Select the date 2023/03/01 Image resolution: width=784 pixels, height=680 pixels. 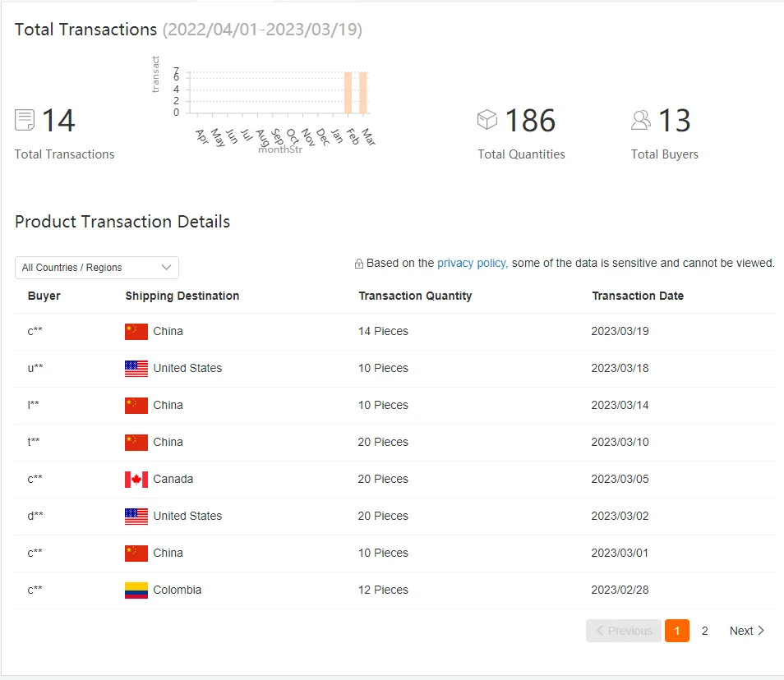click(620, 553)
